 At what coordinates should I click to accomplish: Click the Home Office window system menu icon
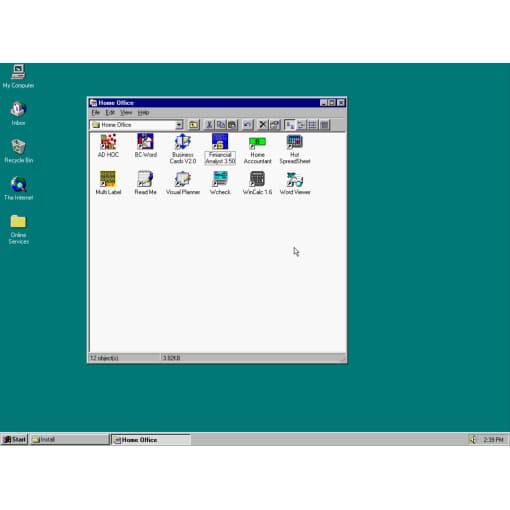click(93, 103)
